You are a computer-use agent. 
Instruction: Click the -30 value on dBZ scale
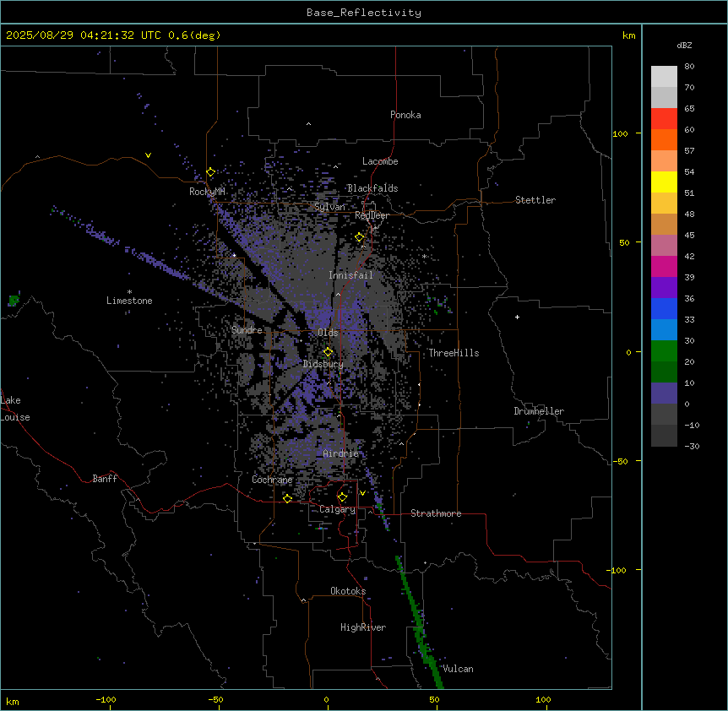click(x=692, y=446)
